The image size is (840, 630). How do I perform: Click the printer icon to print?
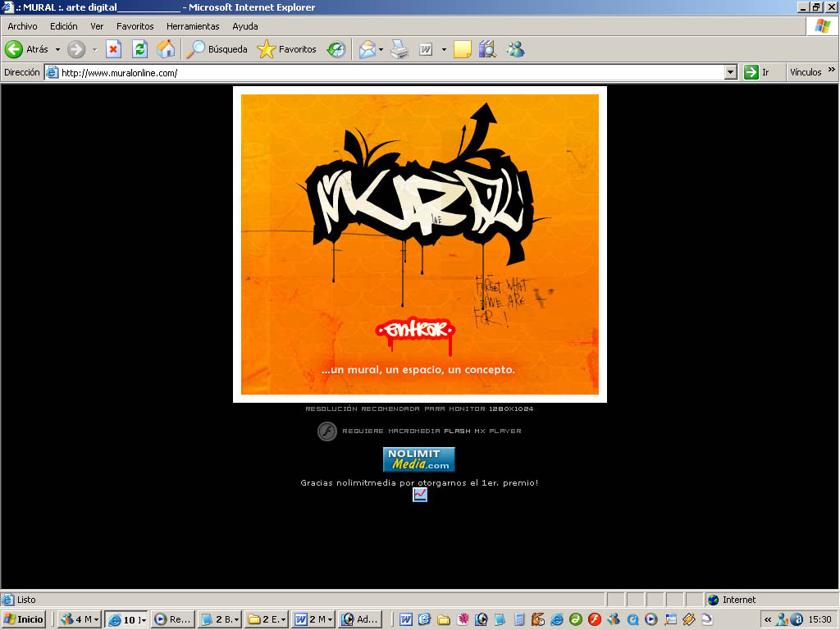click(399, 49)
